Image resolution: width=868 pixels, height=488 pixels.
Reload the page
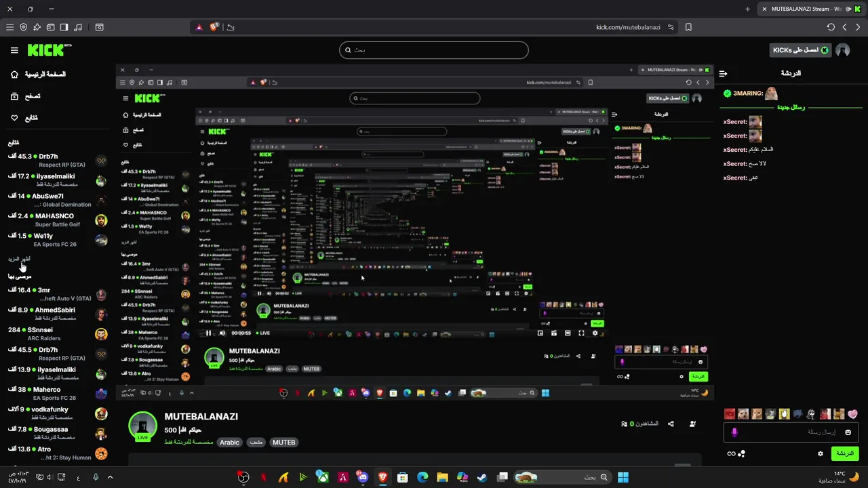point(831,27)
